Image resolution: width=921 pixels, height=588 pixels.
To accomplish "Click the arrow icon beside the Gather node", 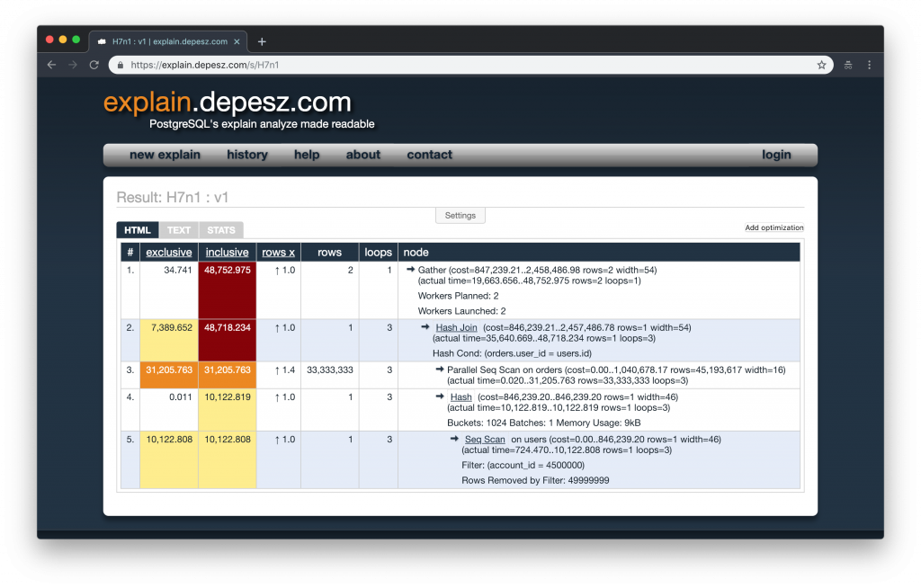I will (411, 271).
